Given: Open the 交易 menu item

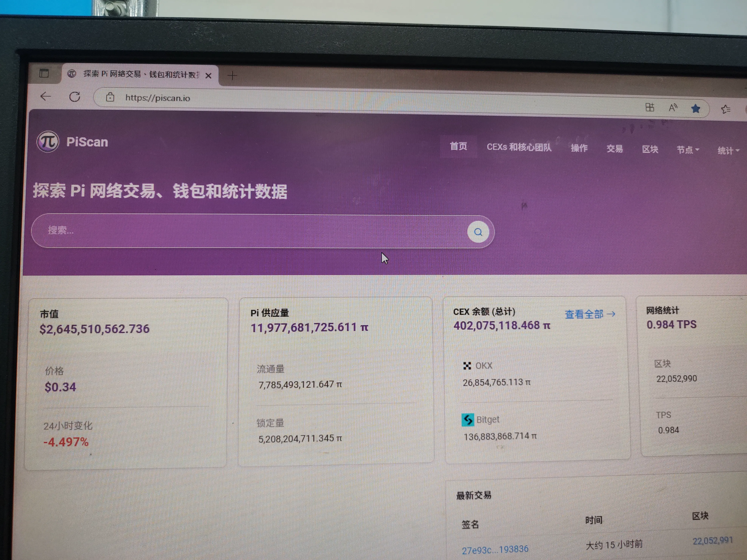Looking at the screenshot, I should tap(614, 149).
